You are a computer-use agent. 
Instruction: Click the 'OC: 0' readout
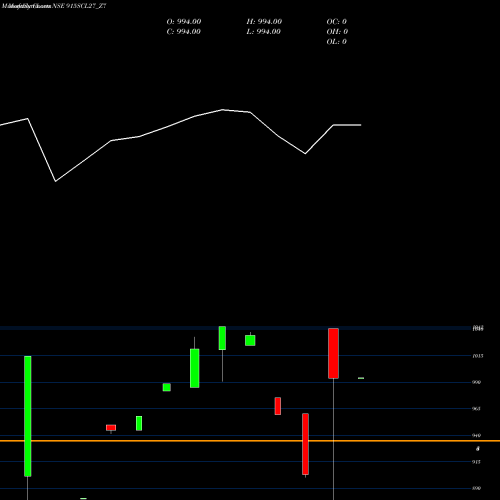336,22
